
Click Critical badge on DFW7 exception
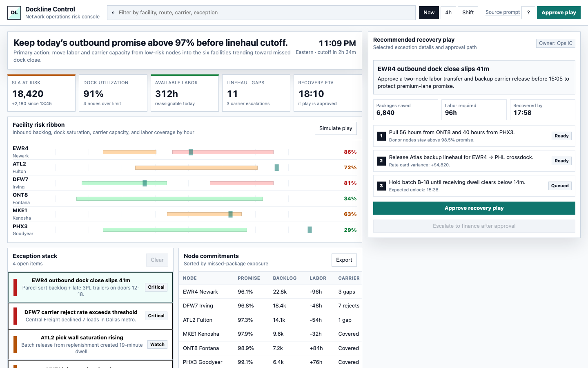pyautogui.click(x=156, y=316)
